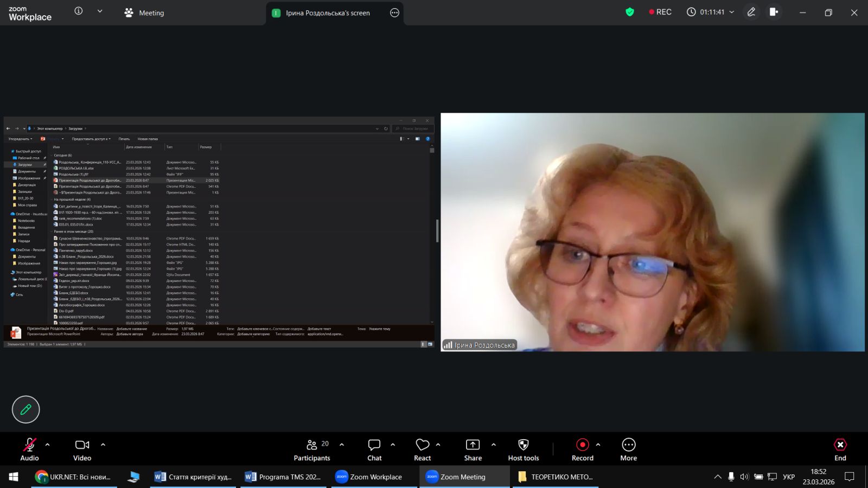Open screen share more options ellipsis

394,13
